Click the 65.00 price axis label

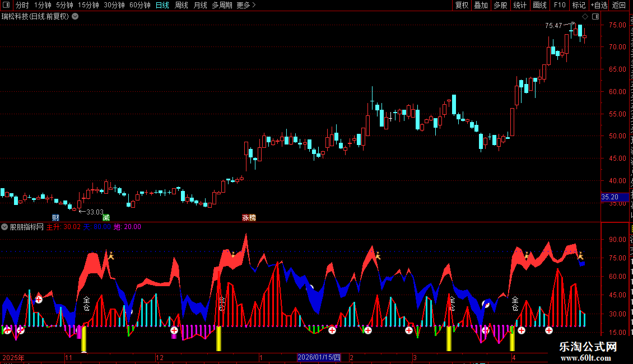click(x=617, y=69)
